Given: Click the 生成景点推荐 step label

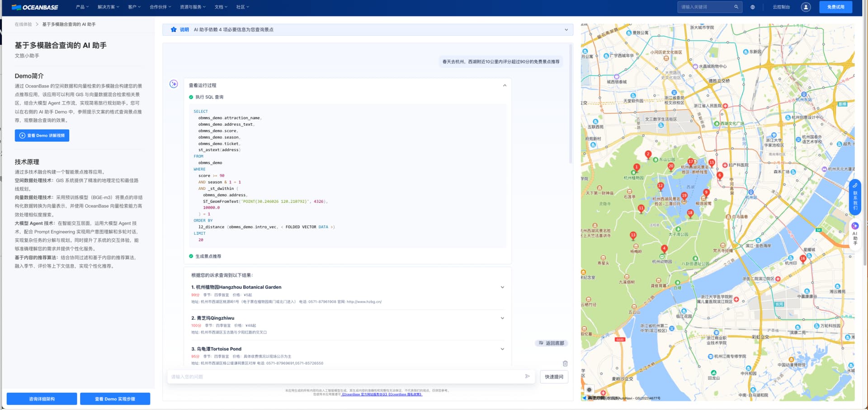Looking at the screenshot, I should (x=208, y=256).
